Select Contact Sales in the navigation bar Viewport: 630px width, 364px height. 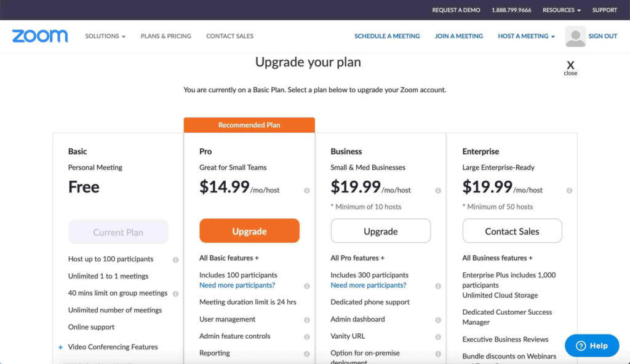pyautogui.click(x=229, y=36)
